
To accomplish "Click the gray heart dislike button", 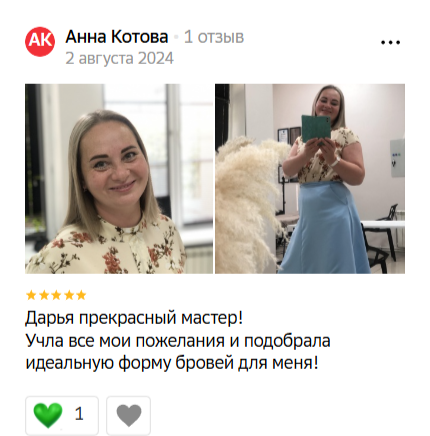I will click(x=129, y=415).
